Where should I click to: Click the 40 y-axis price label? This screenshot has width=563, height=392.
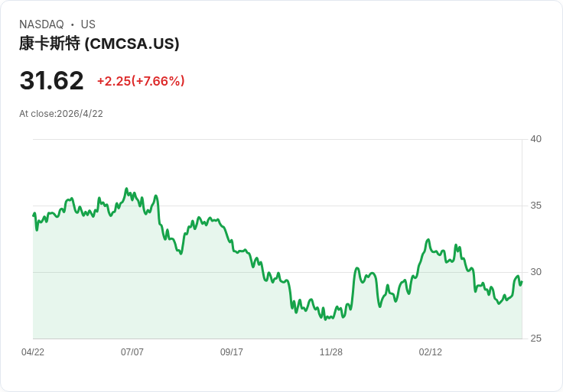[535, 139]
